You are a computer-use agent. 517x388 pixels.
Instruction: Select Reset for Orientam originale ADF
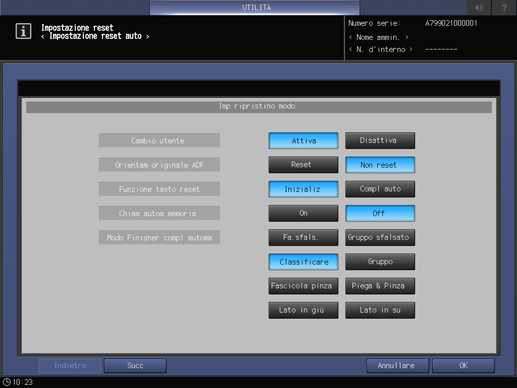(x=303, y=165)
